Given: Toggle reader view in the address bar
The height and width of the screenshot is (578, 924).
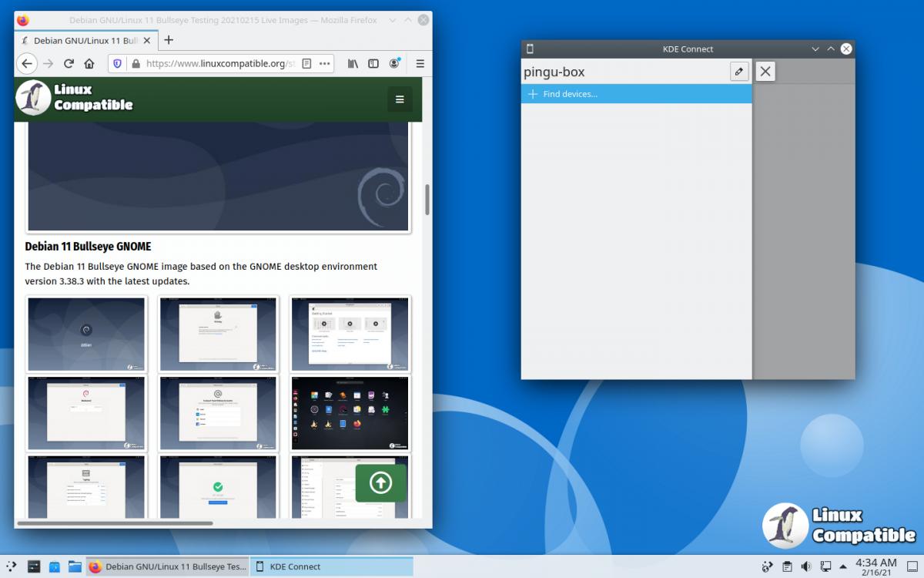Looking at the screenshot, I should (x=307, y=64).
